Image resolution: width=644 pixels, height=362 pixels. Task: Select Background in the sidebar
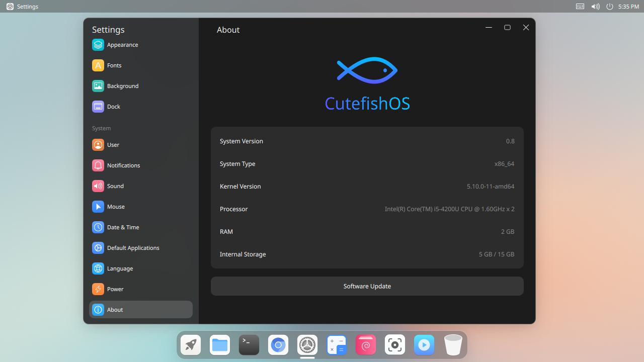(x=141, y=86)
